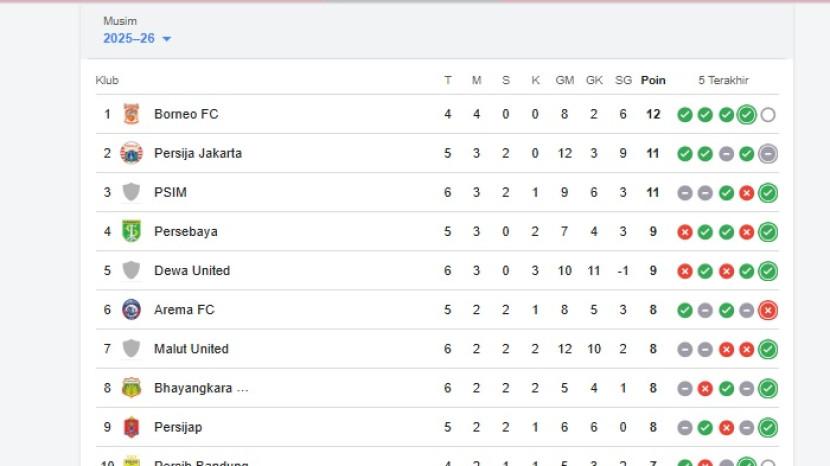Click the Persija Jakarta club crest
Viewport: 830px width, 466px height.
point(131,153)
